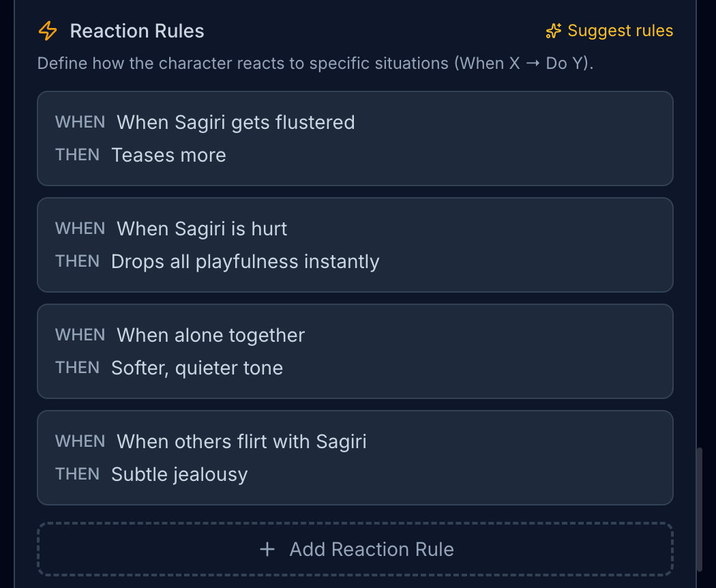Click the vertical scrollbar thumb

(x=699, y=509)
